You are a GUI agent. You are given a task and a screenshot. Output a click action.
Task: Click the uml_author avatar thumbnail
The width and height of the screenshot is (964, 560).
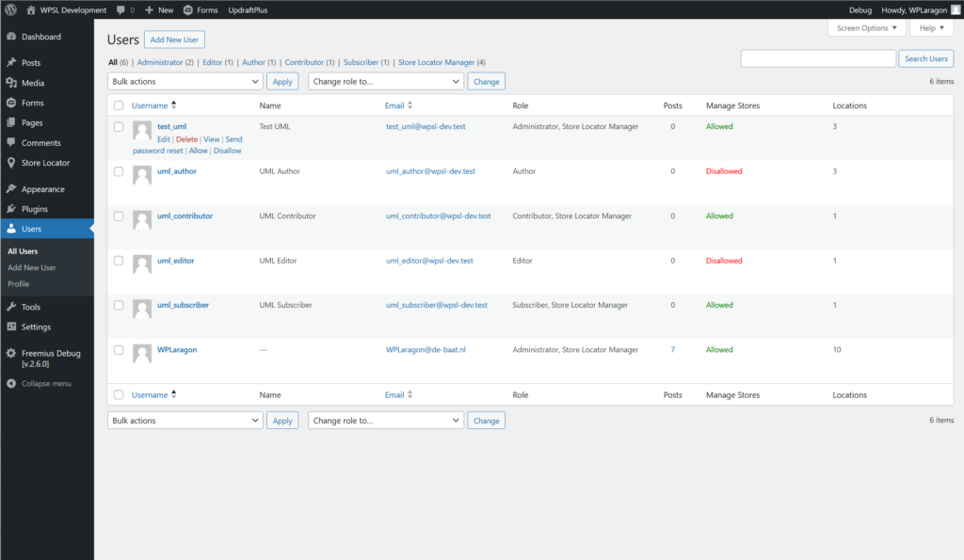[x=142, y=175]
